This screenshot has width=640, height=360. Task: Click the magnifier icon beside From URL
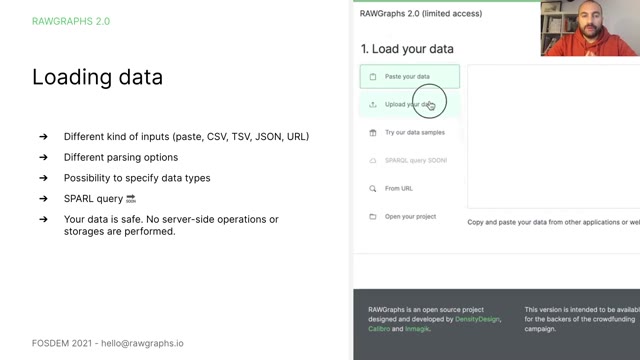tap(373, 189)
